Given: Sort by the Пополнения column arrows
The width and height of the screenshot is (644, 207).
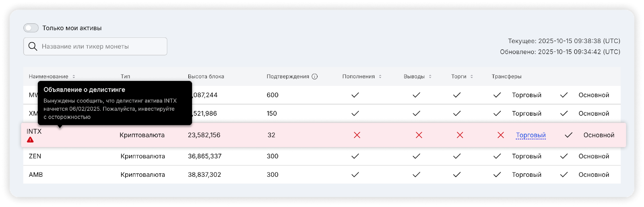Looking at the screenshot, I should (380, 77).
